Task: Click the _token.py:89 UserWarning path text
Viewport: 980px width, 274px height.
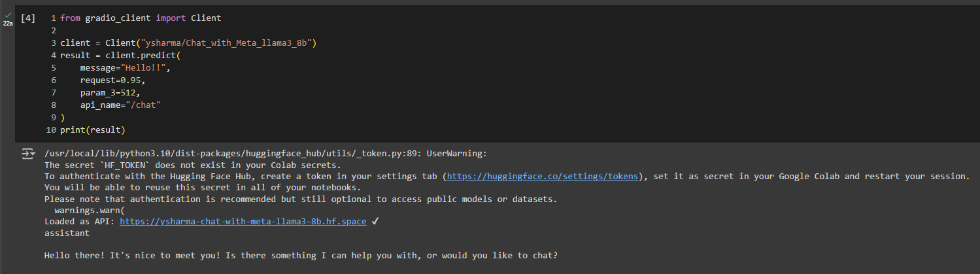Action: pos(265,154)
